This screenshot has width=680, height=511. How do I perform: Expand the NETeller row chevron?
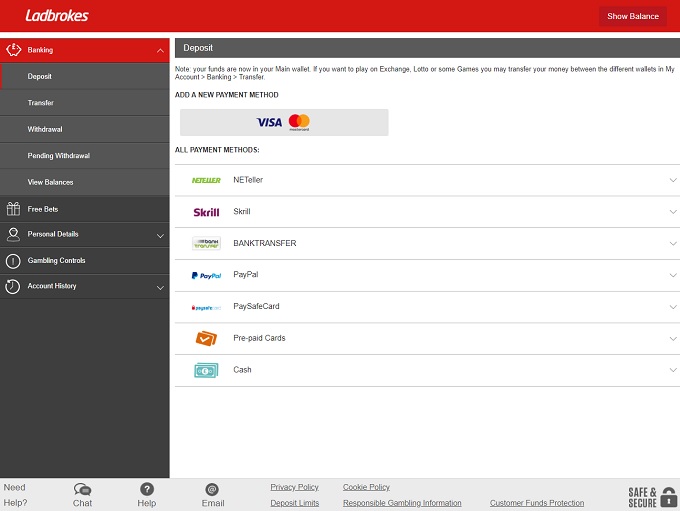[673, 180]
